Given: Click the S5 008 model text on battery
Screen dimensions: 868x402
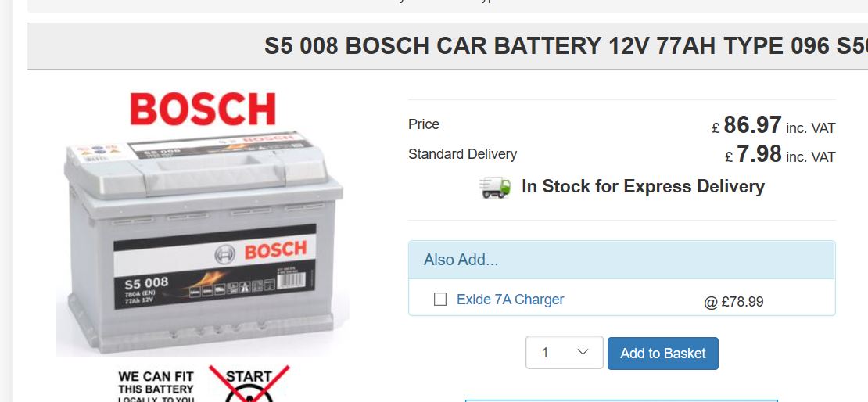Looking at the screenshot, I should 146,283.
